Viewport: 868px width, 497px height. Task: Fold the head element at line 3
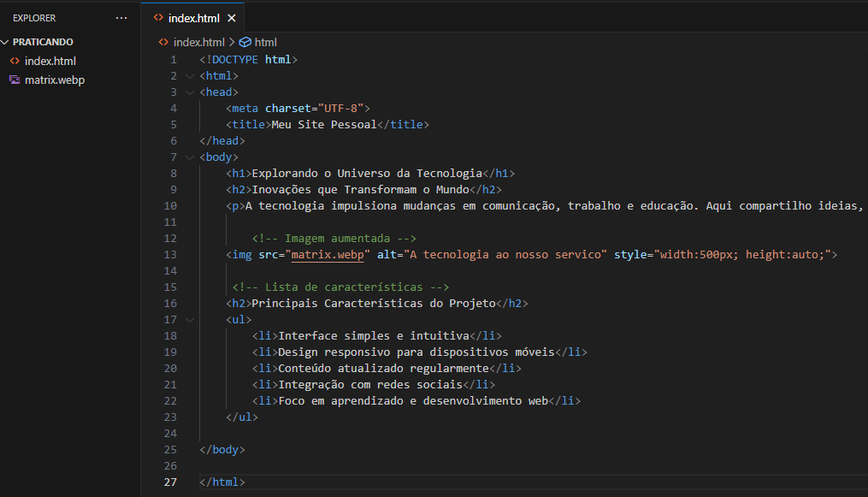point(190,92)
